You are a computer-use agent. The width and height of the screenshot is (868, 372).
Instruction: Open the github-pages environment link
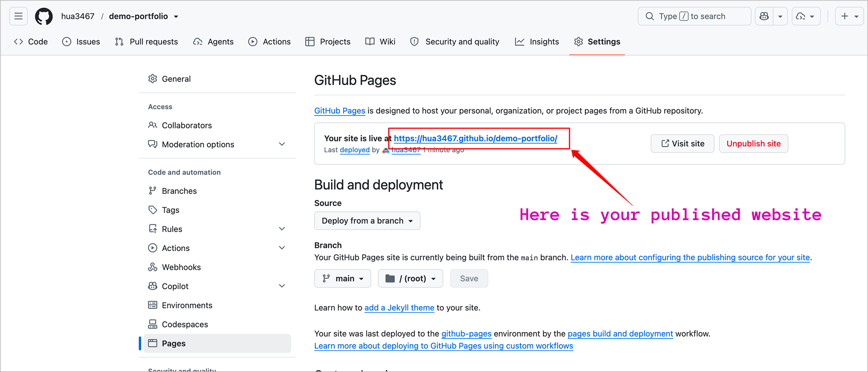[x=466, y=333]
